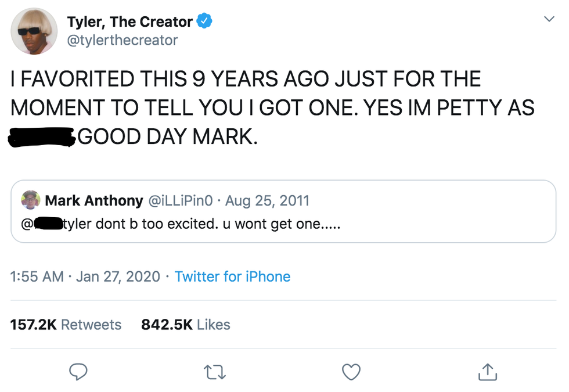Click the retweet arrows icon
This screenshot has width=569, height=392.
[214, 372]
